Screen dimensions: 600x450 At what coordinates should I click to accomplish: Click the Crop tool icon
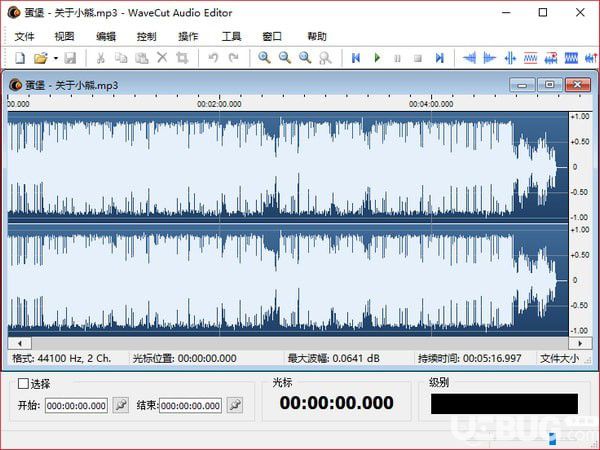(x=182, y=58)
